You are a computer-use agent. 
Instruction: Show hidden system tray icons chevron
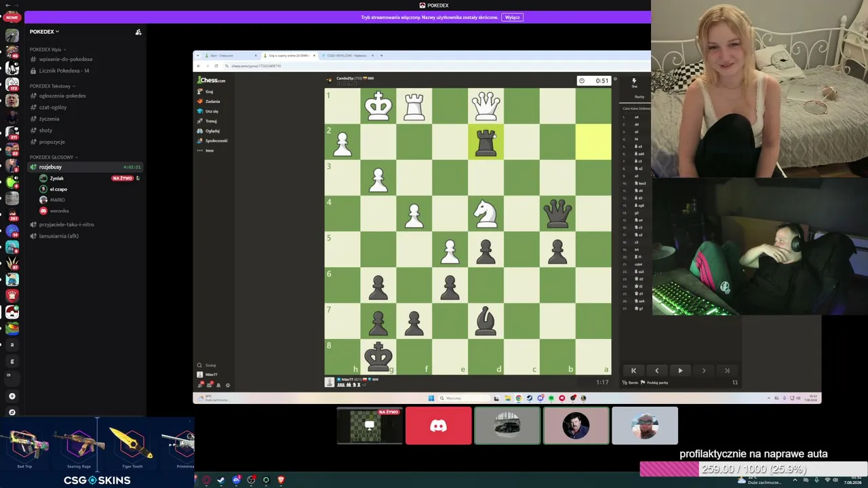pos(795,480)
